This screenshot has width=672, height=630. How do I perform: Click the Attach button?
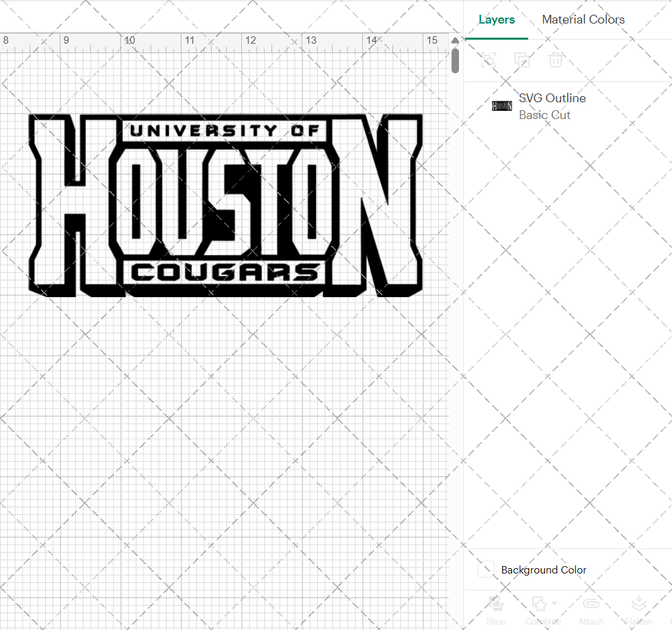pyautogui.click(x=591, y=611)
